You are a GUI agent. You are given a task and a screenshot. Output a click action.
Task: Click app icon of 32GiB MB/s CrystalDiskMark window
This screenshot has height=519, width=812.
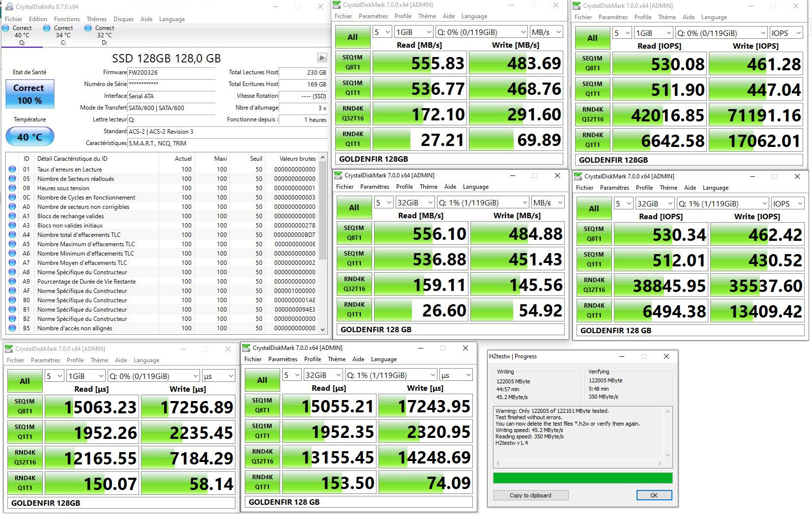[338, 175]
